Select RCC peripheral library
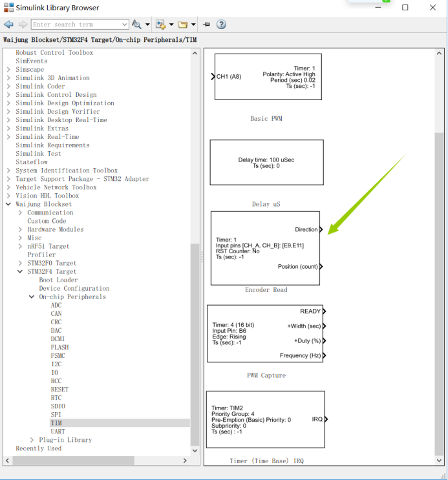 pyautogui.click(x=56, y=381)
